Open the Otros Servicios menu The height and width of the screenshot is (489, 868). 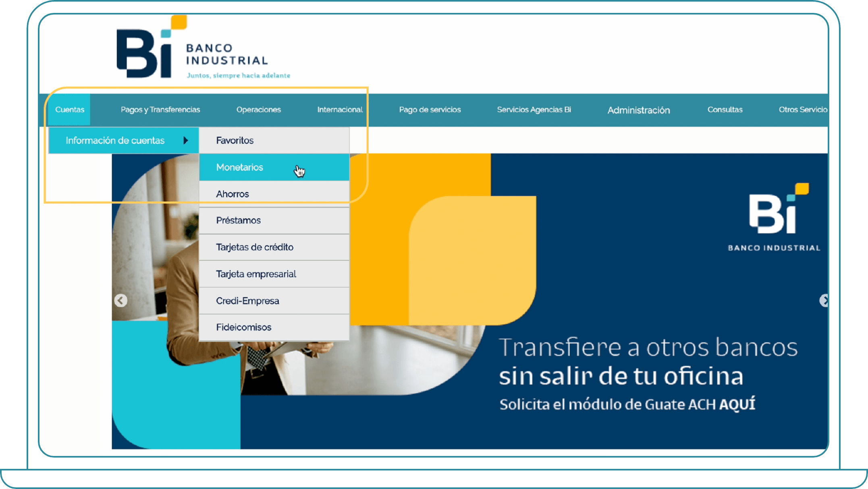coord(803,110)
